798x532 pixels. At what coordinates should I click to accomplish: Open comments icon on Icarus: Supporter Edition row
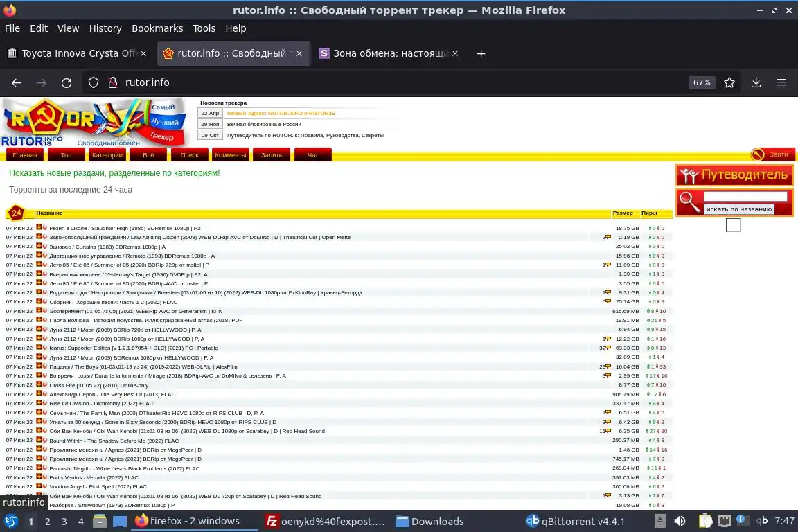pyautogui.click(x=608, y=348)
